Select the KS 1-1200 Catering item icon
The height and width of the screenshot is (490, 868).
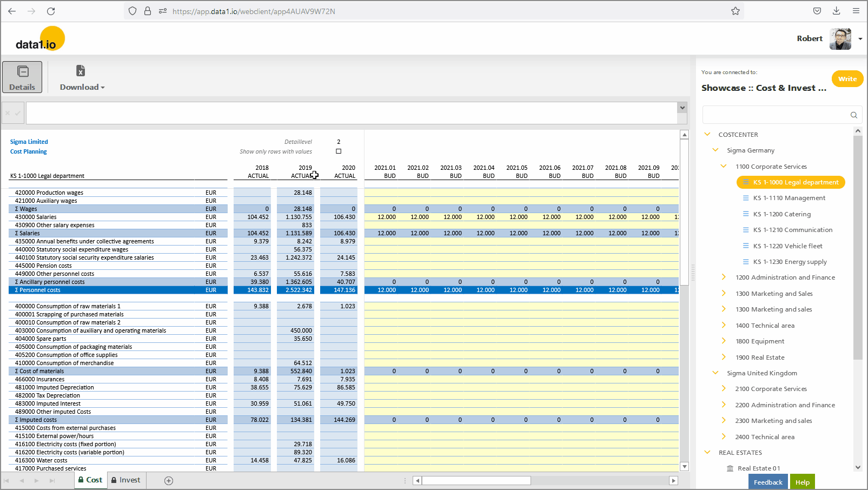(x=746, y=214)
